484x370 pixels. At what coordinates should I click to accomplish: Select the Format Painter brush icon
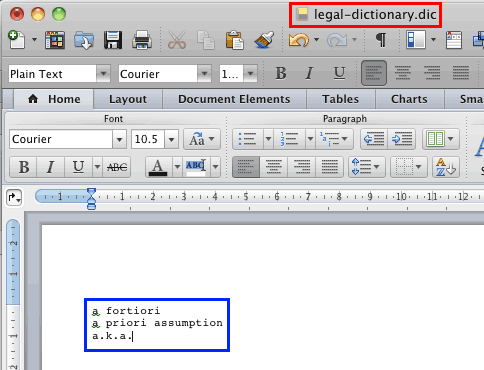(264, 40)
